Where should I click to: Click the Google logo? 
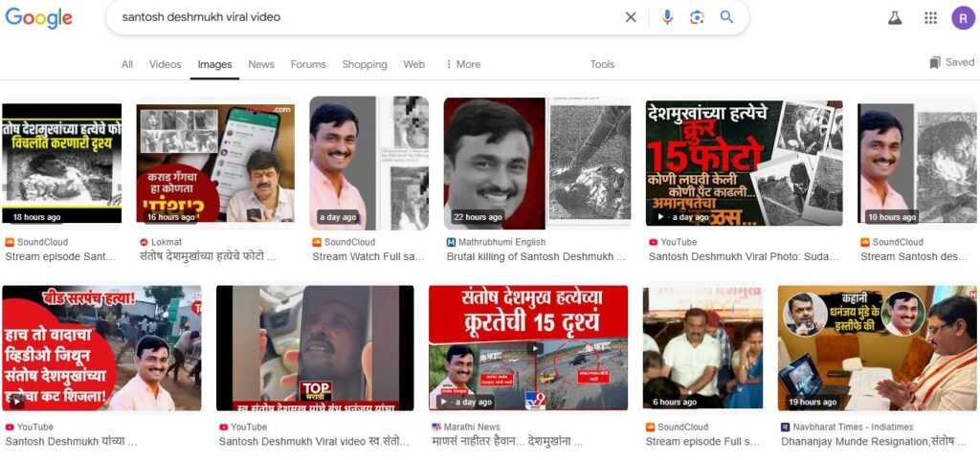click(39, 18)
